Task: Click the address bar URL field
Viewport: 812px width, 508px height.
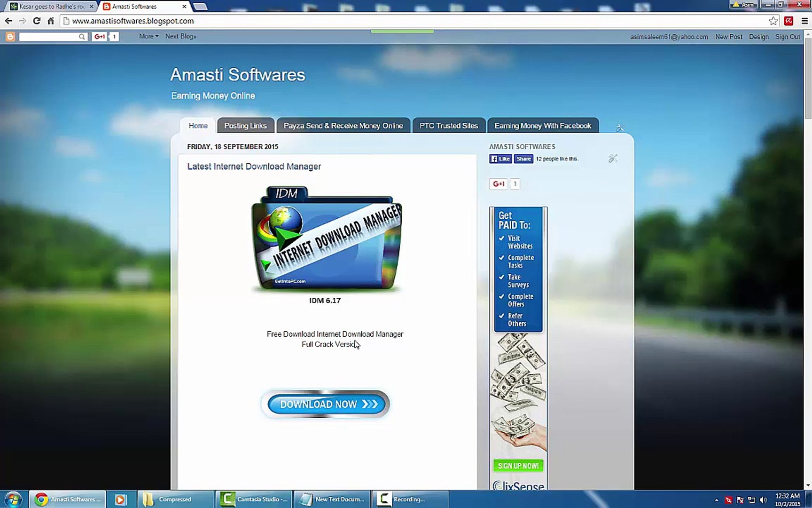Action: pos(414,21)
